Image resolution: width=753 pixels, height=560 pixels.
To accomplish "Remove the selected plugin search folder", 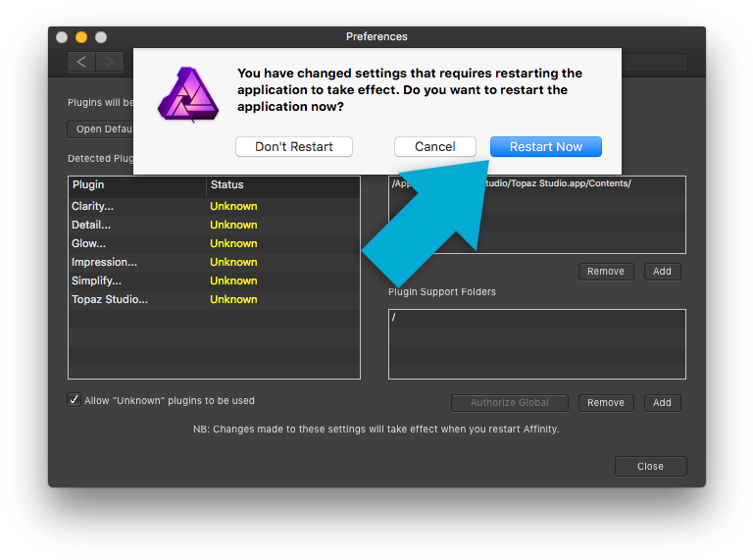I will click(x=605, y=271).
